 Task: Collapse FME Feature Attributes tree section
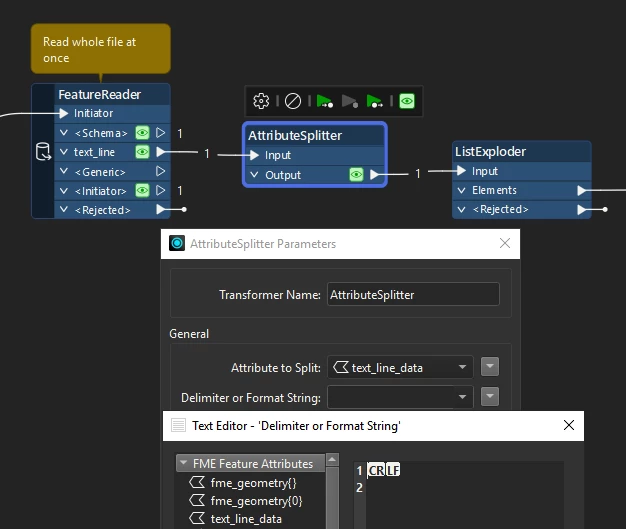(184, 463)
